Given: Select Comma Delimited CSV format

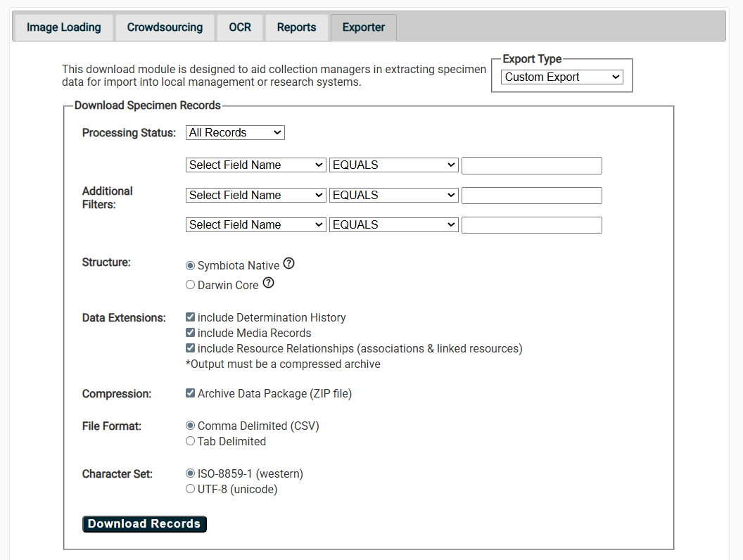Looking at the screenshot, I should 190,425.
